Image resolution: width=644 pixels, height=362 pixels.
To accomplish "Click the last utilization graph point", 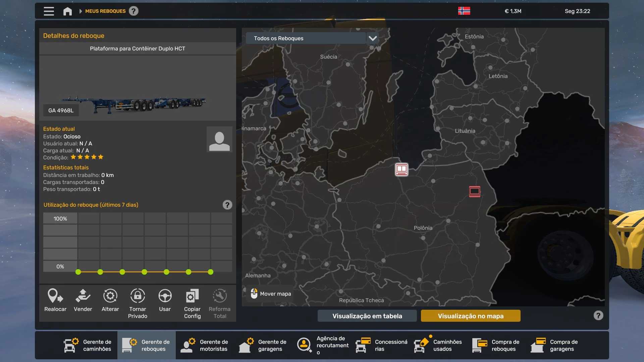I will tap(211, 272).
